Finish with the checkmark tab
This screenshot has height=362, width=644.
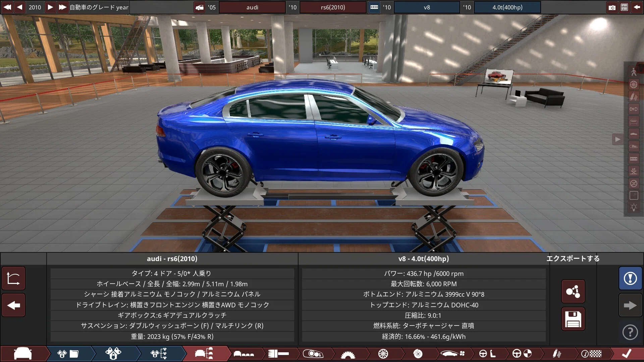(x=627, y=354)
